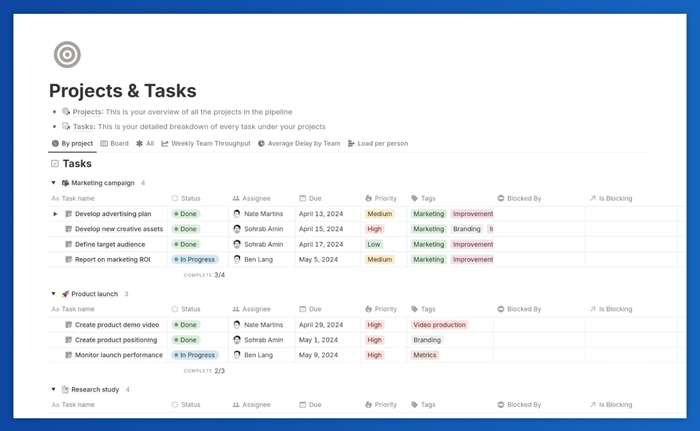Click In Progress status of Monitor launch performance

195,355
